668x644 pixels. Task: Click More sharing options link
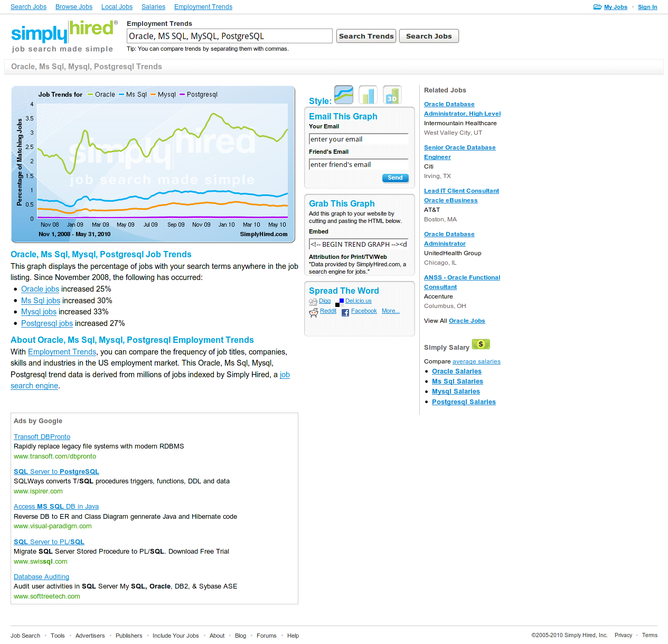[x=391, y=311]
